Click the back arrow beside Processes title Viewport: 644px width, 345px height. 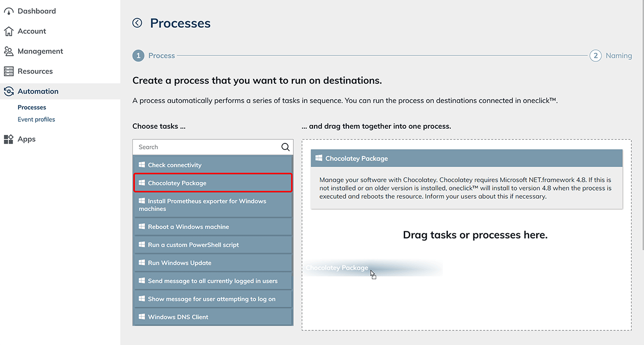(x=137, y=23)
